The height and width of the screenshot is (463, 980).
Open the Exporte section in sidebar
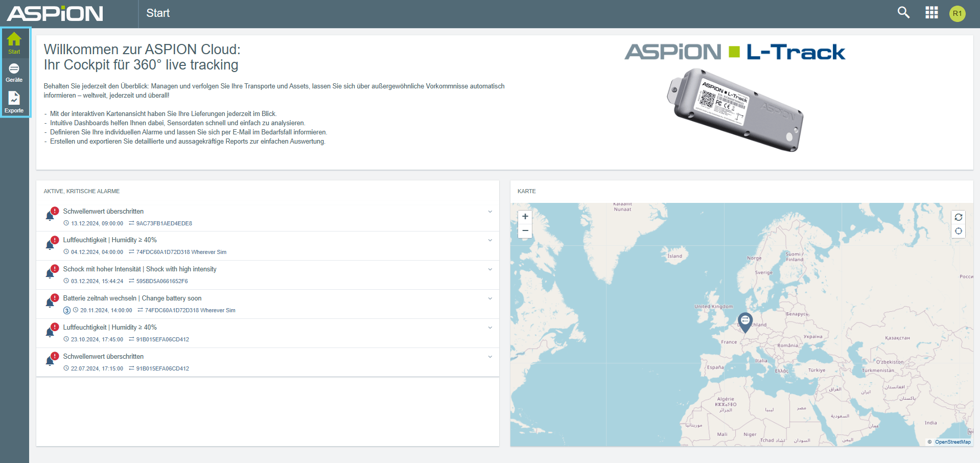[x=14, y=102]
